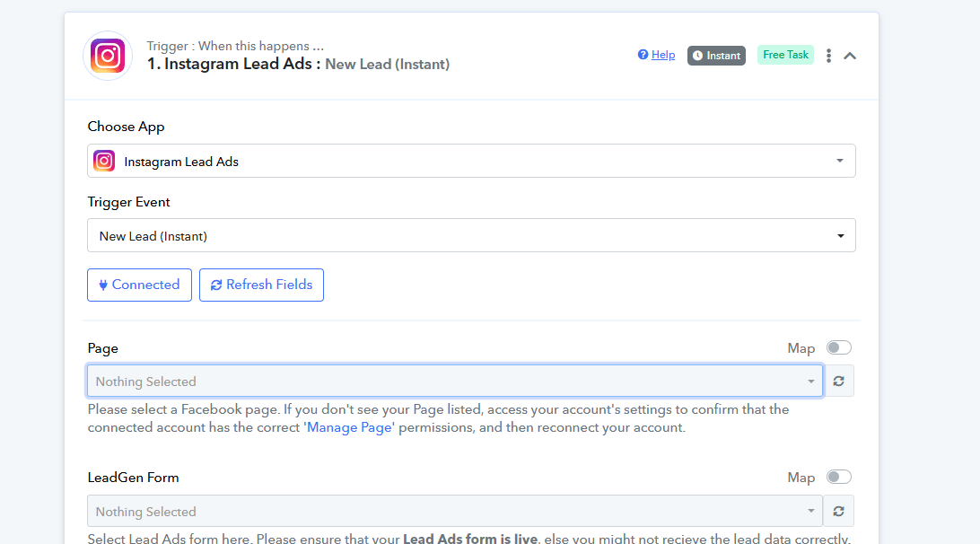Click the clock icon on Instant badge
The image size is (980, 544).
[x=697, y=56]
